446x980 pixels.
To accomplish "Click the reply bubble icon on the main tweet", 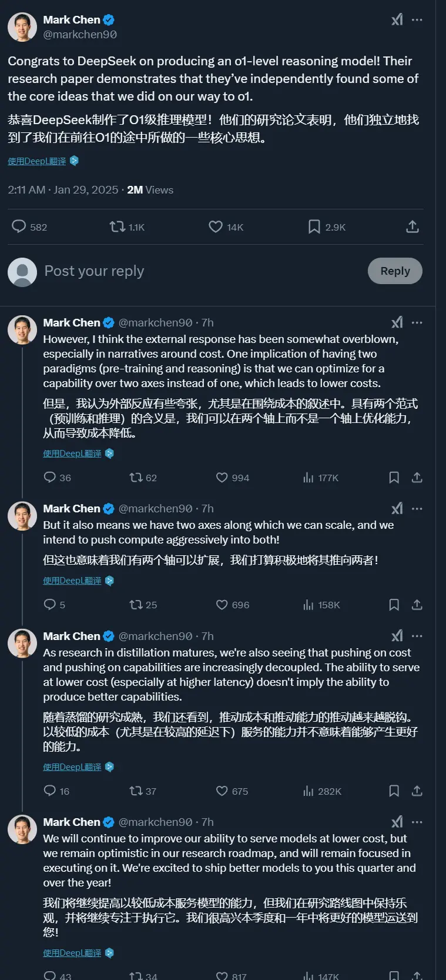I will (x=19, y=226).
